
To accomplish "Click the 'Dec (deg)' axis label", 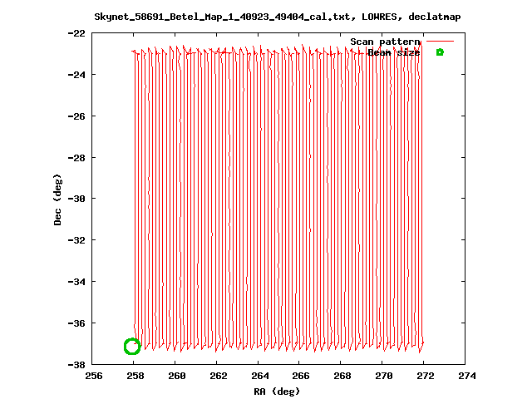I will click(57, 199).
